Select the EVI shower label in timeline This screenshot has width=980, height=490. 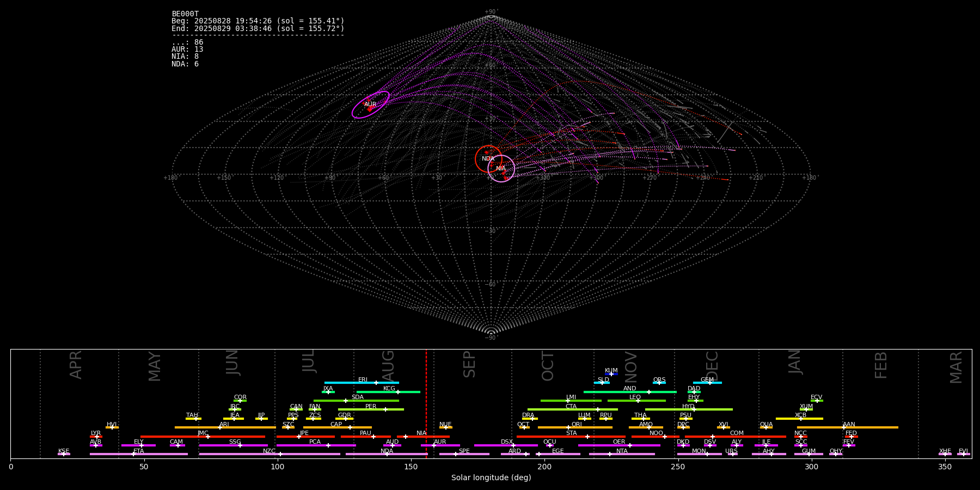pos(963,451)
